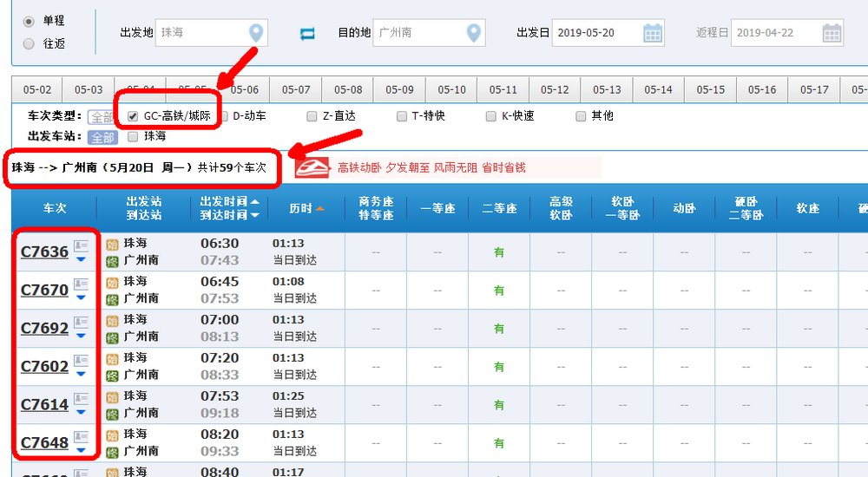Screen dimensions: 868x477
Task: Click the ID card icon beside C7648
Action: 82,436
